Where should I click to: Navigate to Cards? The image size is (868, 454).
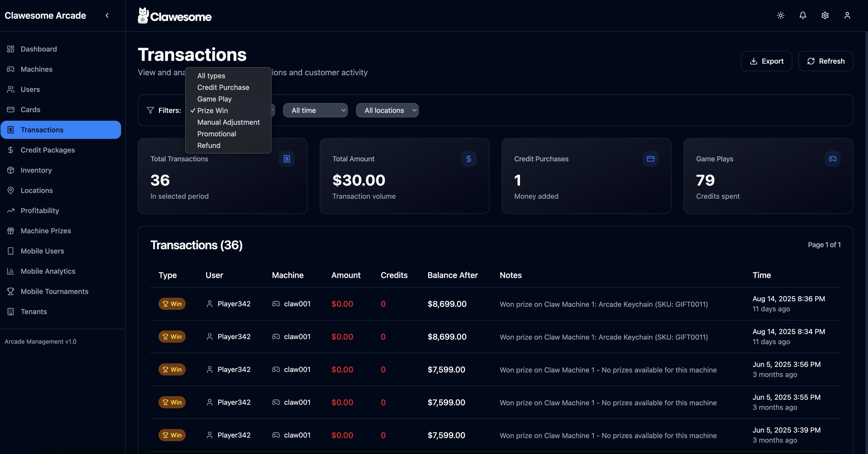click(61, 110)
